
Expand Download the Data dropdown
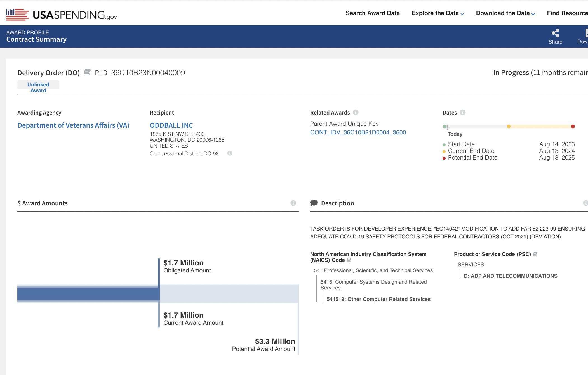(x=505, y=13)
